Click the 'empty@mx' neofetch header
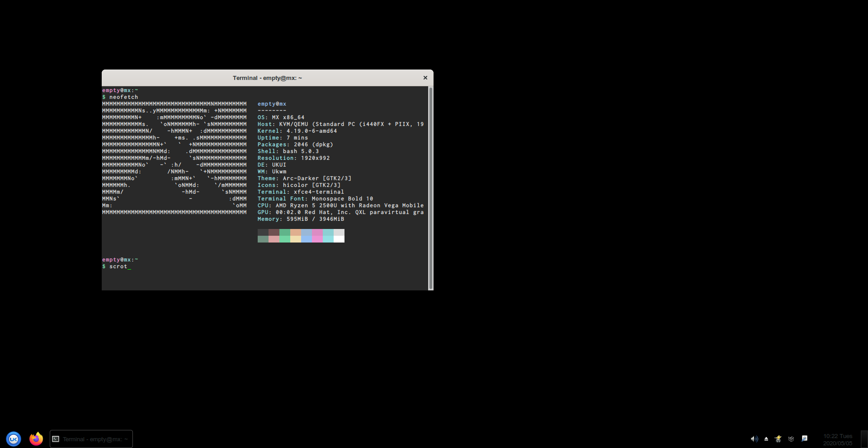Viewport: 868px width, 448px height. coord(272,104)
